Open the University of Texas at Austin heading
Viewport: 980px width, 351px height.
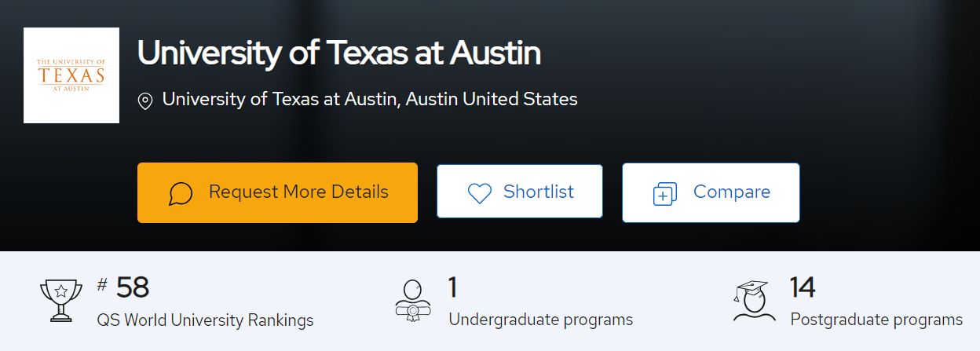[x=339, y=53]
